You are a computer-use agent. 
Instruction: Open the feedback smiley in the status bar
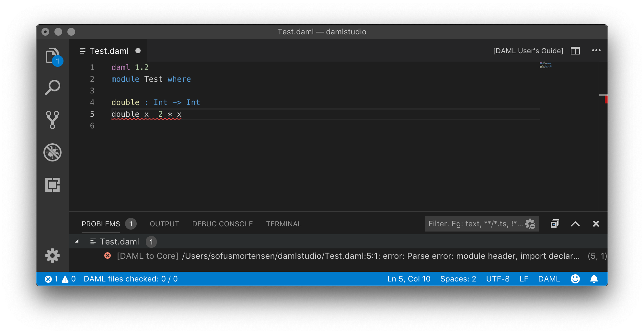tap(575, 279)
